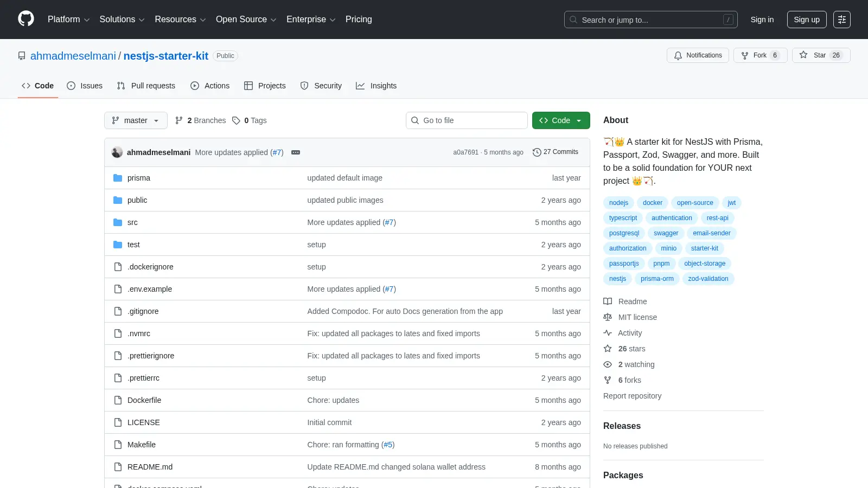
Task: Open the command palette icon in header
Action: [x=842, y=20]
